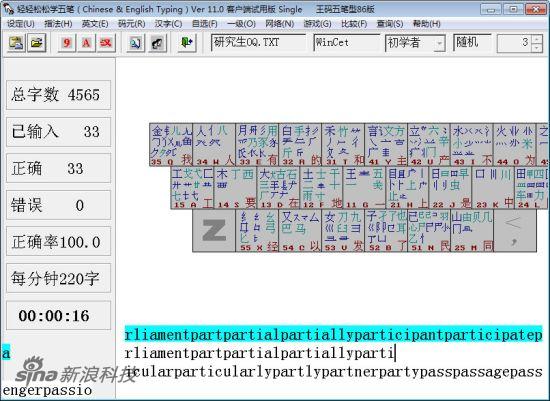Click the first toolbar icon with picture
The height and width of the screenshot is (401, 550).
[x=16, y=43]
